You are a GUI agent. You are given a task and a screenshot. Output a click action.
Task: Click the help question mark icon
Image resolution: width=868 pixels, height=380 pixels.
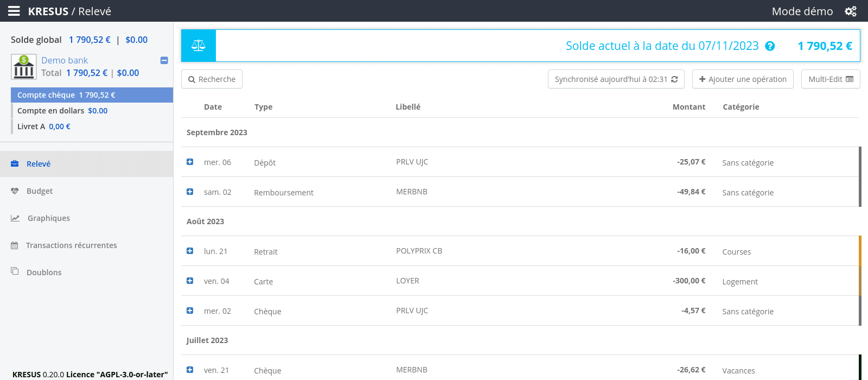pyautogui.click(x=769, y=46)
